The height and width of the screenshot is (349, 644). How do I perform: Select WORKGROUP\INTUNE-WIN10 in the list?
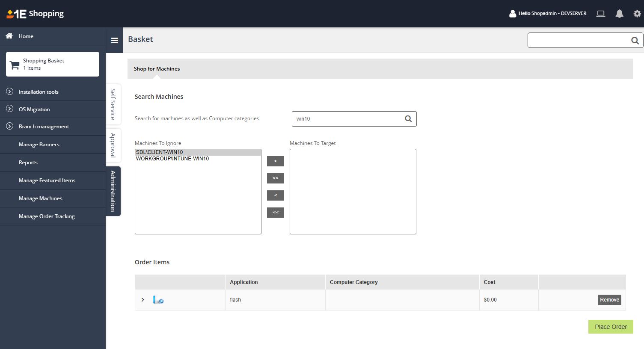172,159
